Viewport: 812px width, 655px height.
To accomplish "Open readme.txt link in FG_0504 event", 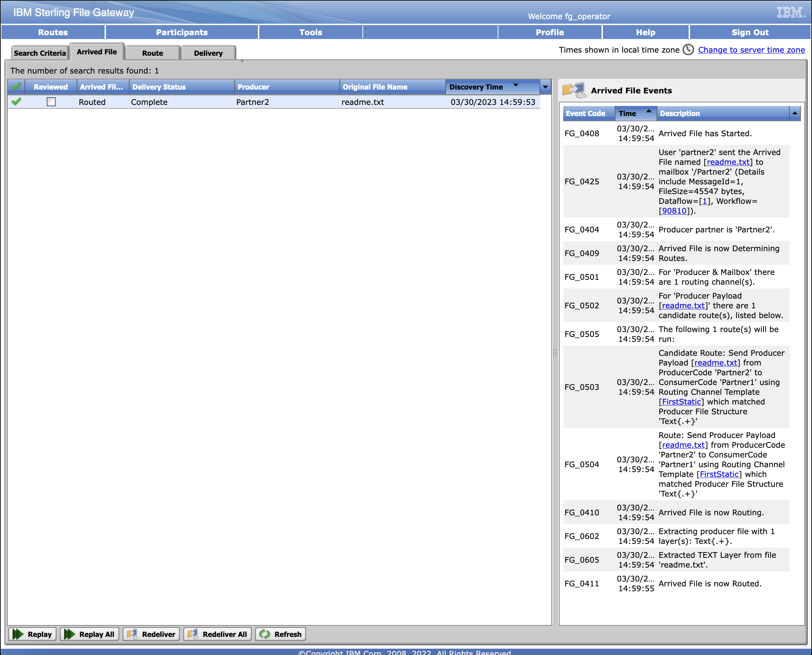I will click(x=683, y=445).
